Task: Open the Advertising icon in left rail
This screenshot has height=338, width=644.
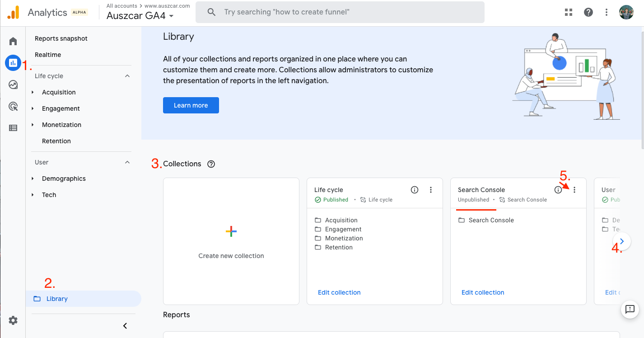Action: pos(13,106)
